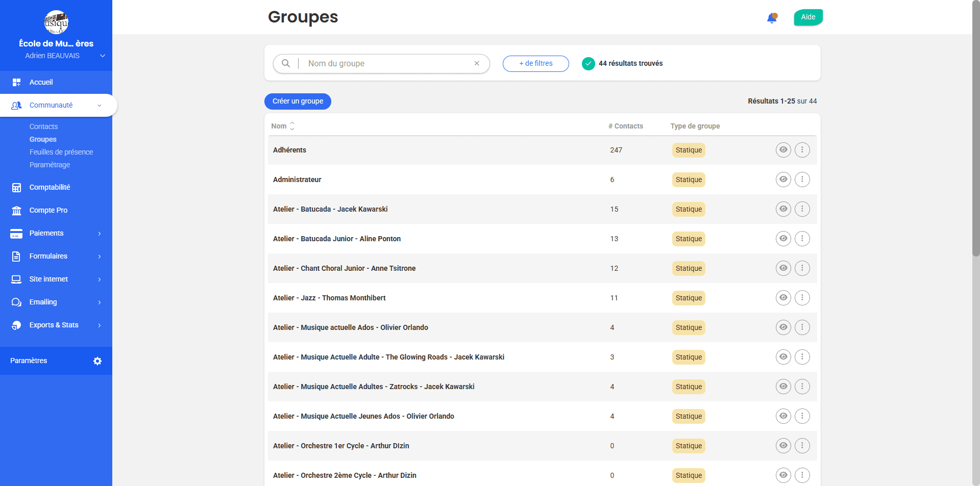Screen dimensions: 980x486
Task: Click Créer un groupe button
Action: click(298, 101)
